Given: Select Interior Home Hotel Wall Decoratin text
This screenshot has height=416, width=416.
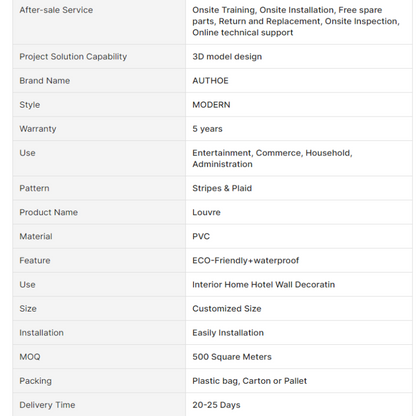Looking at the screenshot, I should [264, 285].
